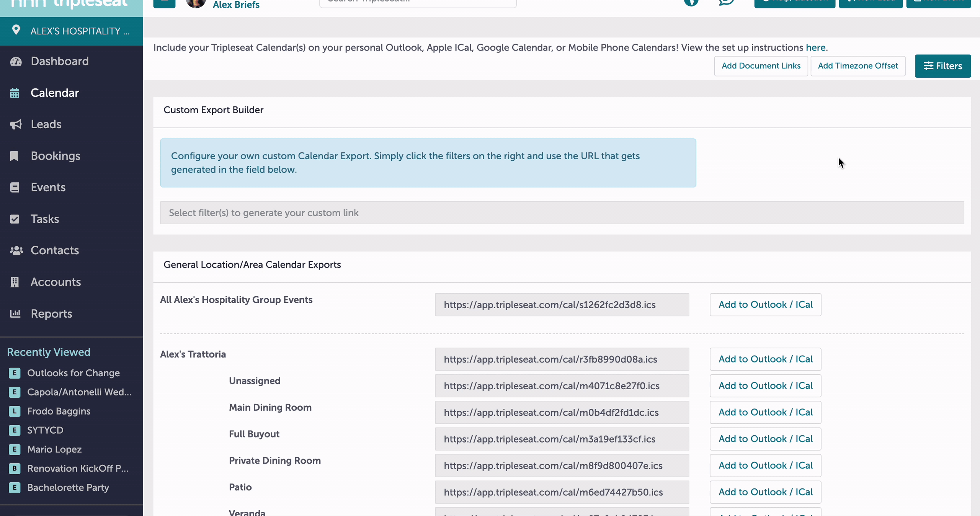
Task: Click the location pin icon beside Alex's Hospitality
Action: coord(16,30)
